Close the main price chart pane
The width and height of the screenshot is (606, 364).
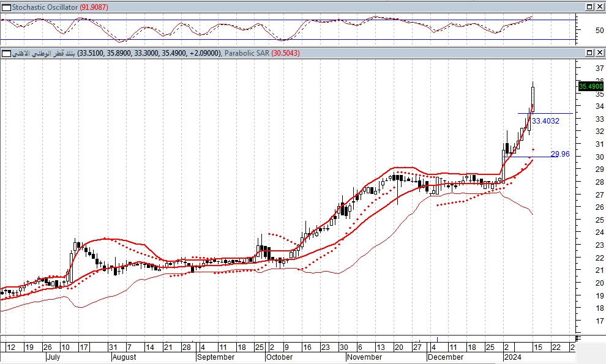click(x=600, y=54)
